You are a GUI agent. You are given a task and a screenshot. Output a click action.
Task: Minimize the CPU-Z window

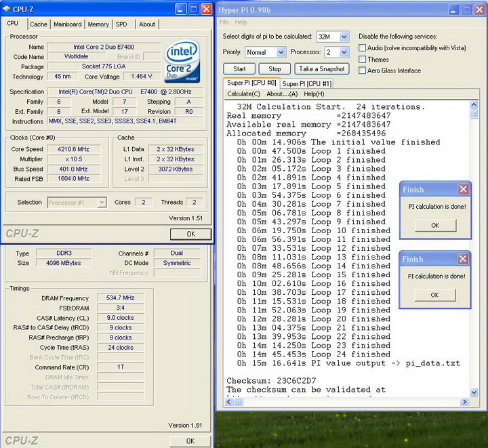(180, 9)
